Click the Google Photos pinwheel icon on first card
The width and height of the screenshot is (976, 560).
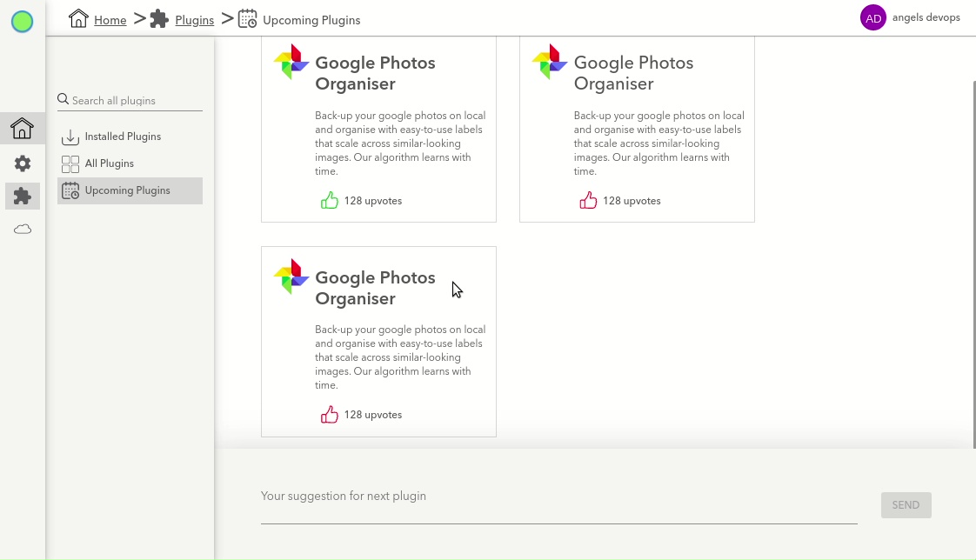[291, 63]
